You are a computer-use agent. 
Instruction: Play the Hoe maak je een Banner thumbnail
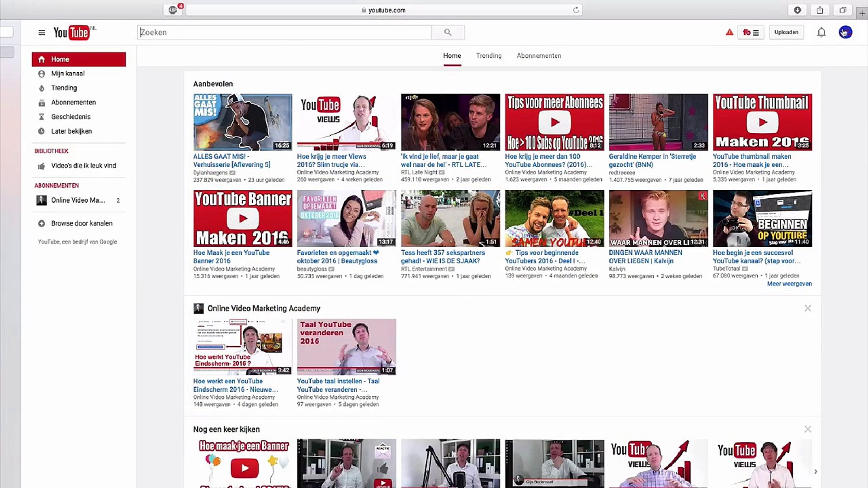pos(243,464)
